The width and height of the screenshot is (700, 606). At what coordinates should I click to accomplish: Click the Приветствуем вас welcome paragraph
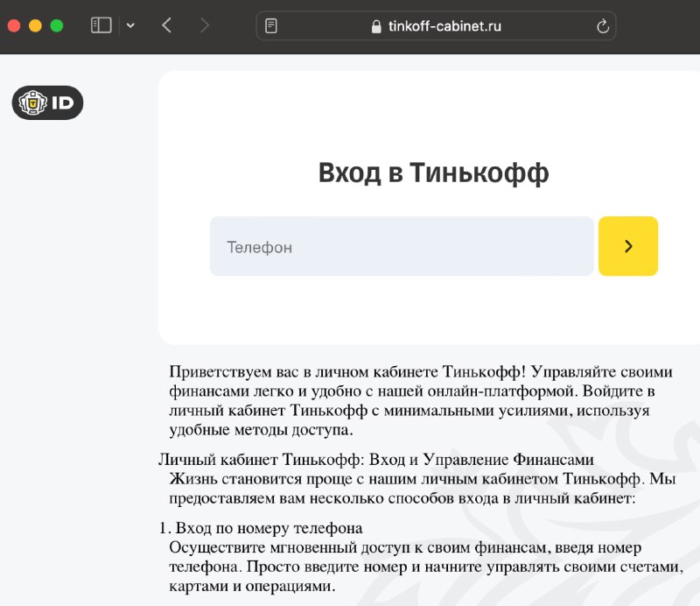[x=421, y=400]
